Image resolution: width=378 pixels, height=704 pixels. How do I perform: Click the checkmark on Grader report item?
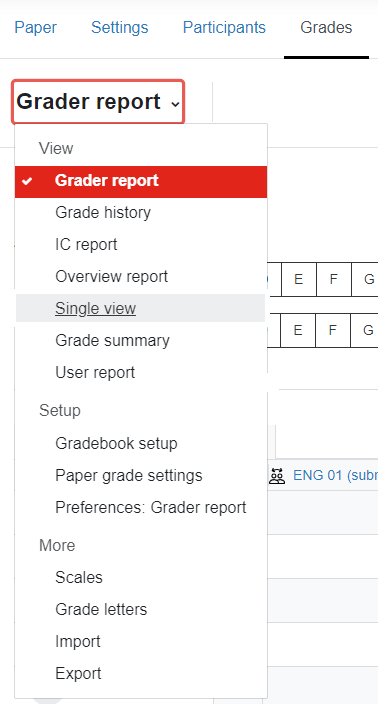(27, 181)
